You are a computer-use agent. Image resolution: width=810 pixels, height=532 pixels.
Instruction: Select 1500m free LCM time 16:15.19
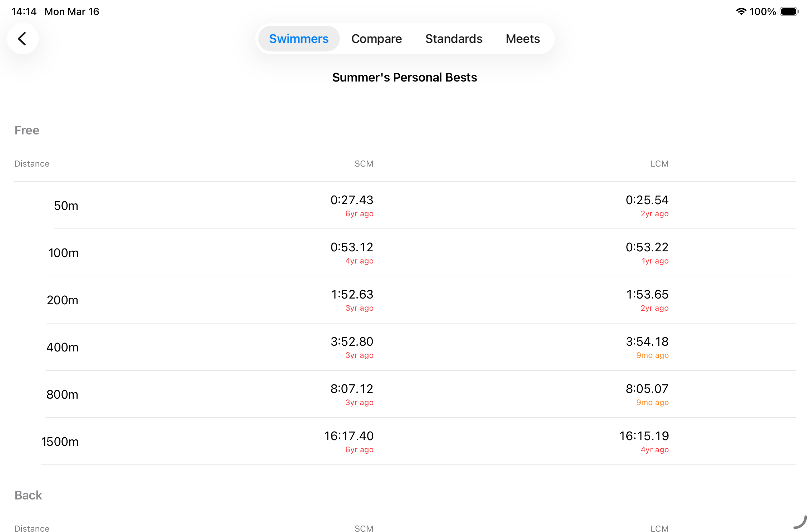point(644,436)
